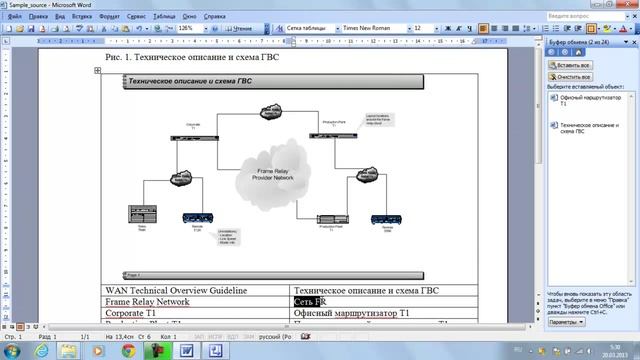The image size is (640, 360).
Task: Switch to the Чтение reading mode
Action: [x=239, y=29]
